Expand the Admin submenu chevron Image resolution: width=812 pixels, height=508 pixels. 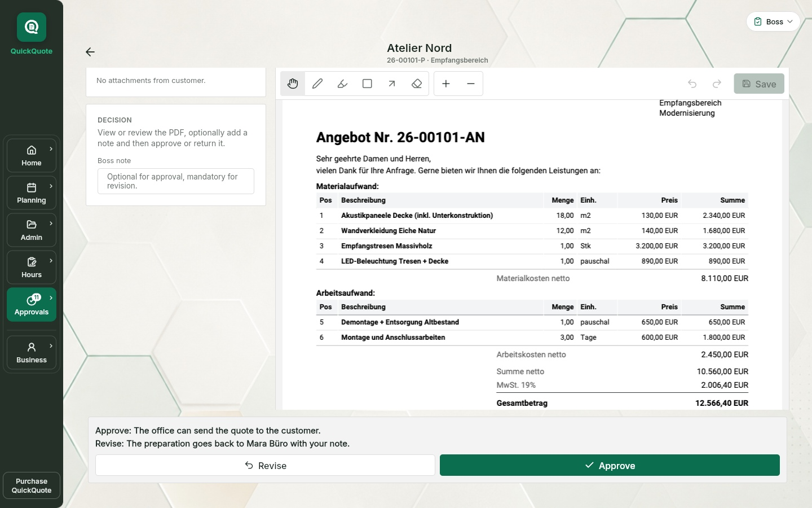click(x=51, y=224)
